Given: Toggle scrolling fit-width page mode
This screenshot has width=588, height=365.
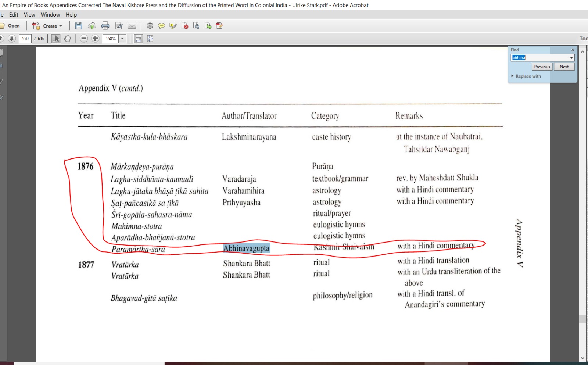Looking at the screenshot, I should coord(138,39).
